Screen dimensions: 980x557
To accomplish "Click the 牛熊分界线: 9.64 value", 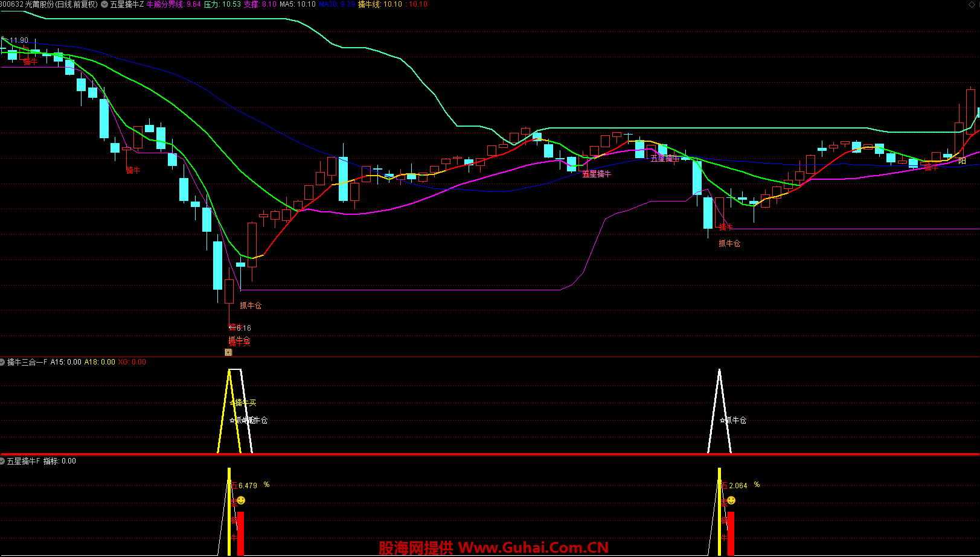I will [174, 4].
